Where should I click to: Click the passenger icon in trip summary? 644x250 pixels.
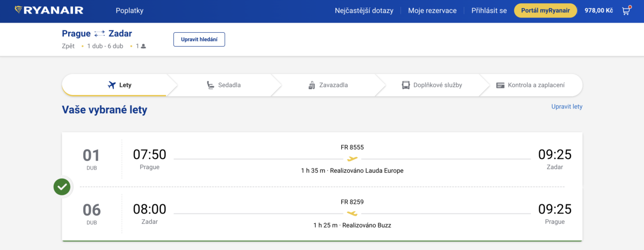(143, 46)
